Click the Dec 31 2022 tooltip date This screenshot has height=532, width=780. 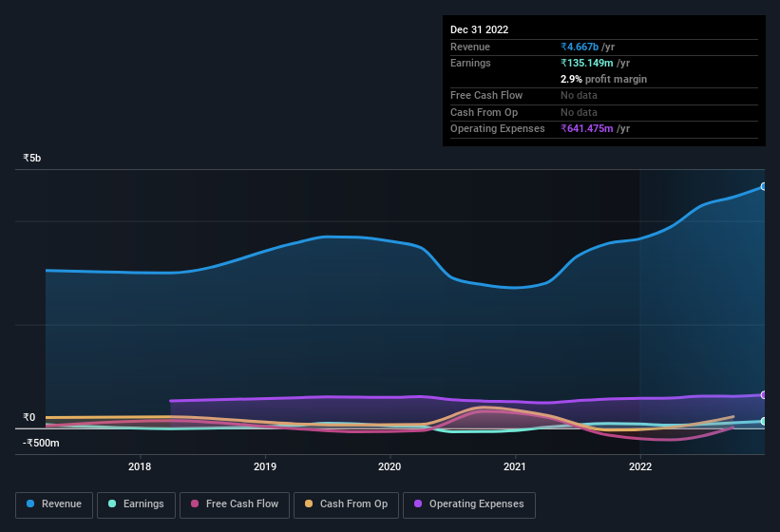pos(479,29)
